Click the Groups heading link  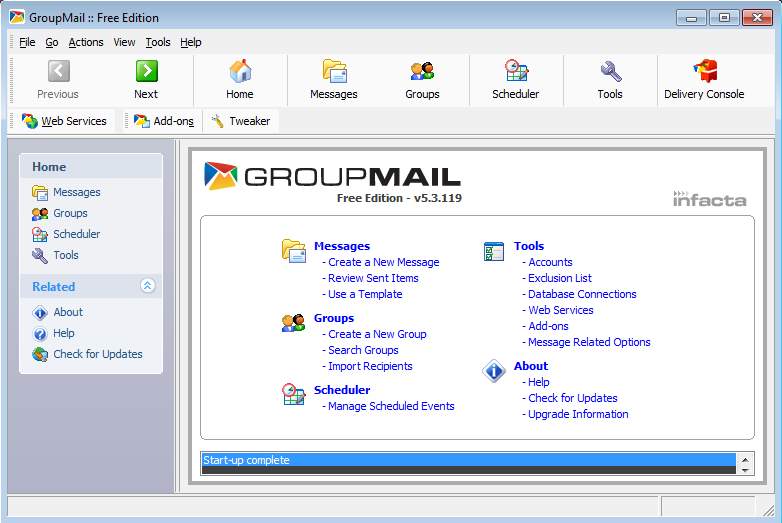click(334, 318)
